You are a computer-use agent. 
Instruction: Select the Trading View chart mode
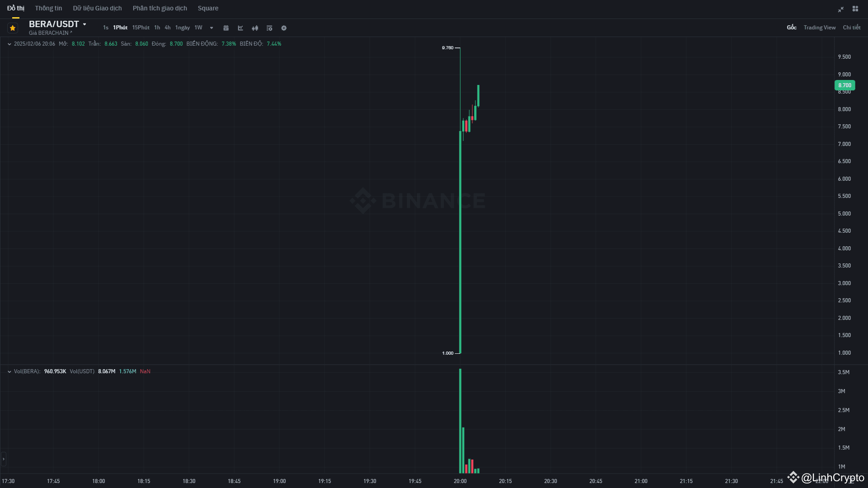click(x=820, y=28)
